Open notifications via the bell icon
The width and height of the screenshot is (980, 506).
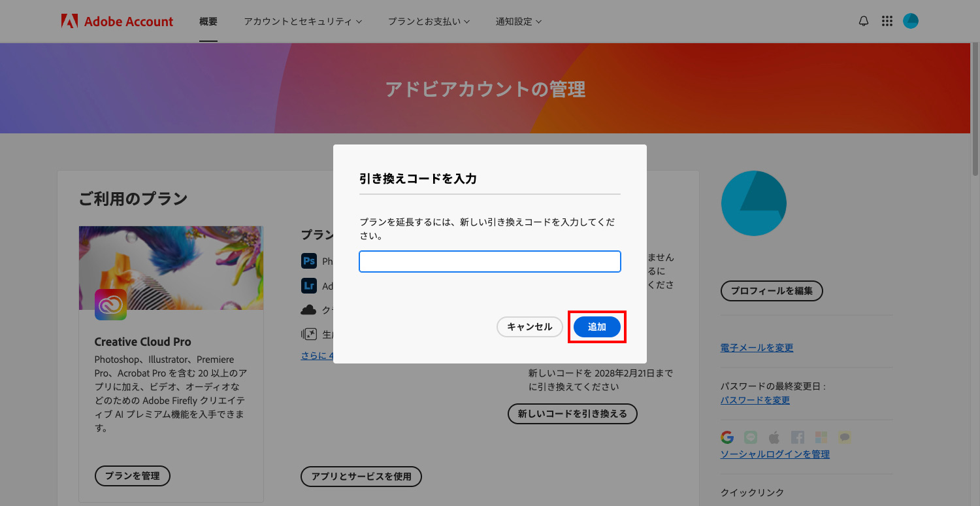863,20
